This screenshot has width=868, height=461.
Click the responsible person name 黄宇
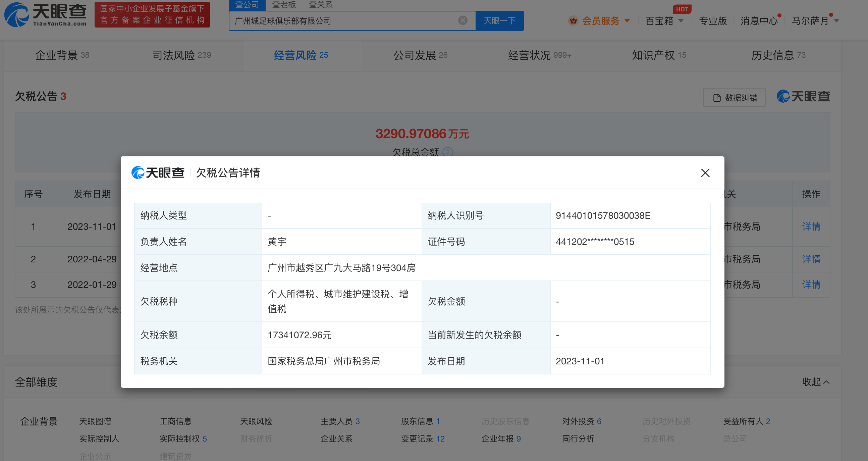tap(277, 242)
